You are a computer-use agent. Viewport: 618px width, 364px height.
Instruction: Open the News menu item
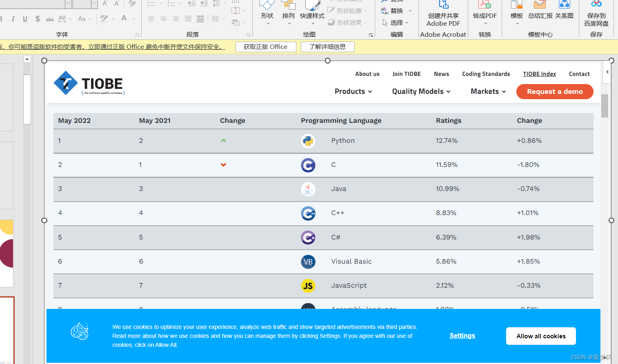pyautogui.click(x=441, y=74)
